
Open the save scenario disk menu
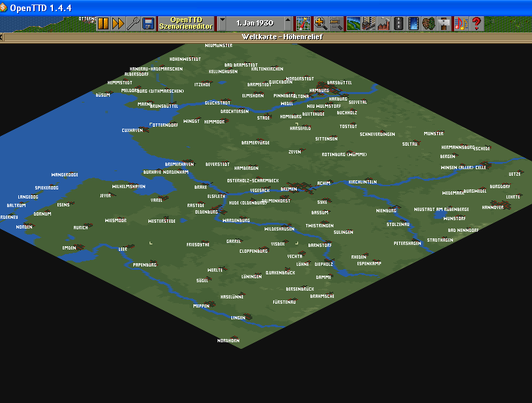tap(148, 24)
